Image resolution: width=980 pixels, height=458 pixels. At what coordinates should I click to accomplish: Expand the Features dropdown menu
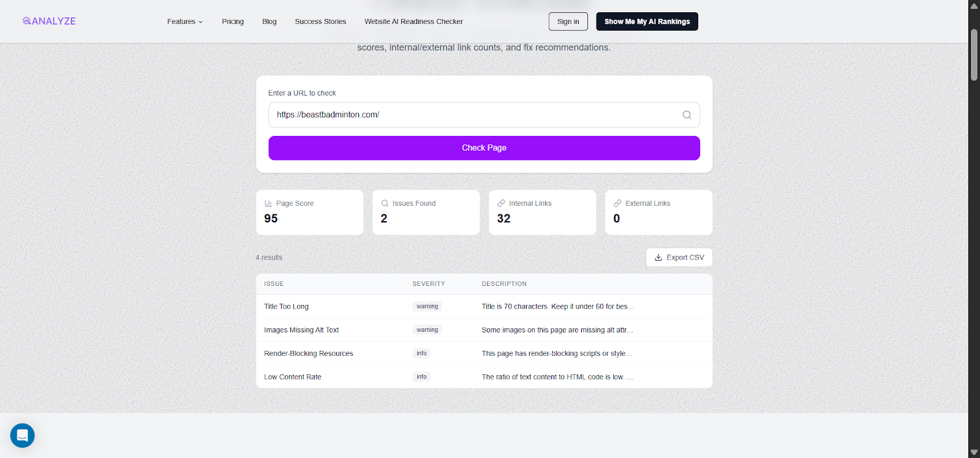(184, 21)
